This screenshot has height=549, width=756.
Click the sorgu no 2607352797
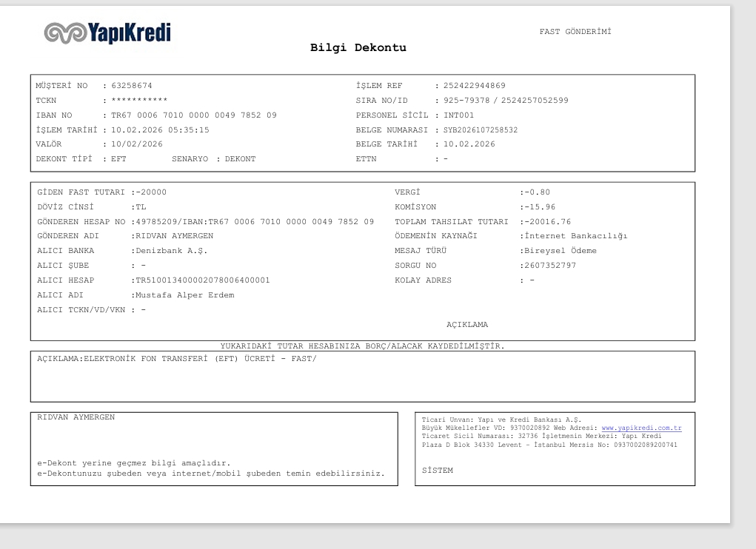pos(550,266)
